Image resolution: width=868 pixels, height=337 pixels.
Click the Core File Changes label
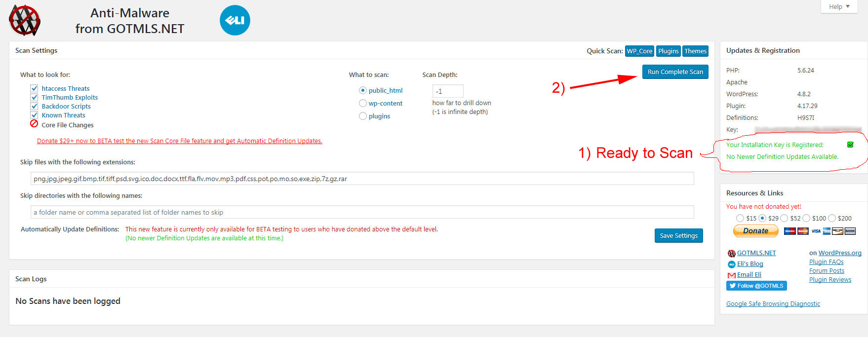coord(67,125)
